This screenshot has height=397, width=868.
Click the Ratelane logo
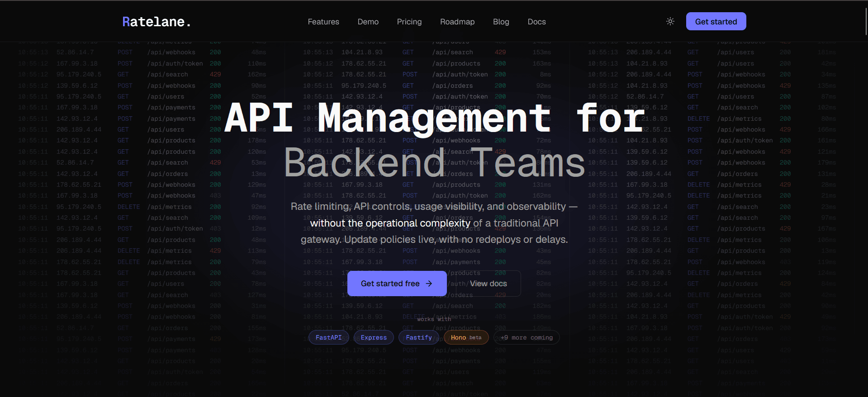click(x=157, y=22)
